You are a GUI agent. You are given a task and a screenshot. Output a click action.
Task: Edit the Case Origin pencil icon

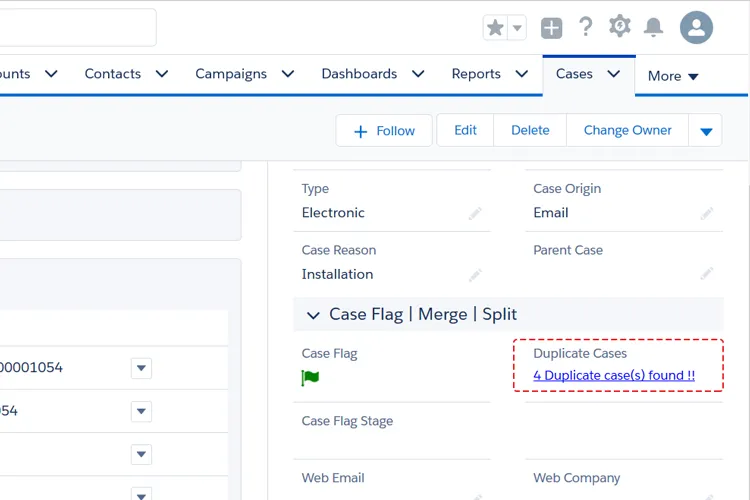coord(706,213)
